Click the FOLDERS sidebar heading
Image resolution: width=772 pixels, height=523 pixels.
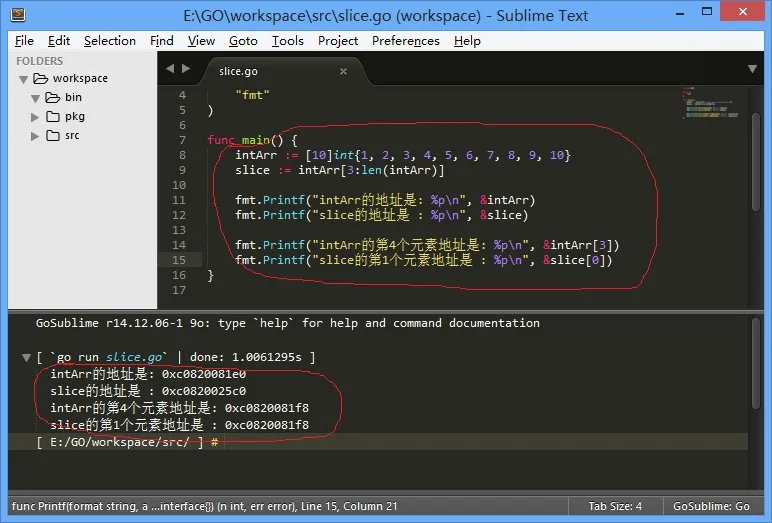click(39, 61)
